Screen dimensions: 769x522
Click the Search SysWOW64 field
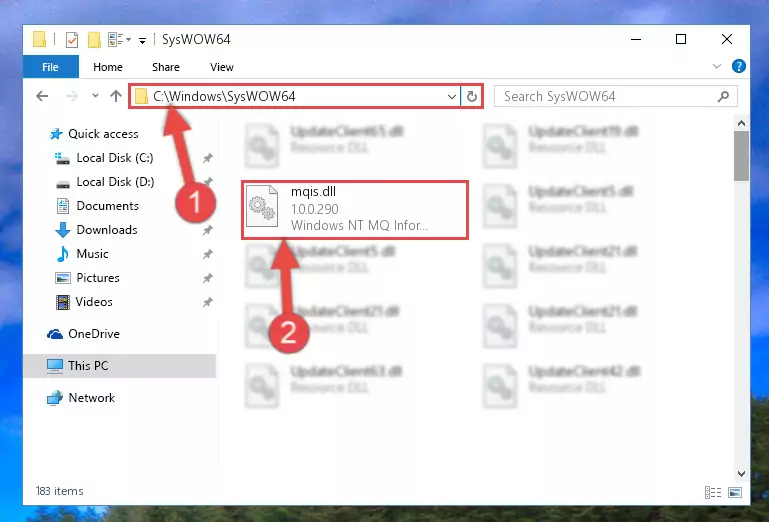point(615,96)
